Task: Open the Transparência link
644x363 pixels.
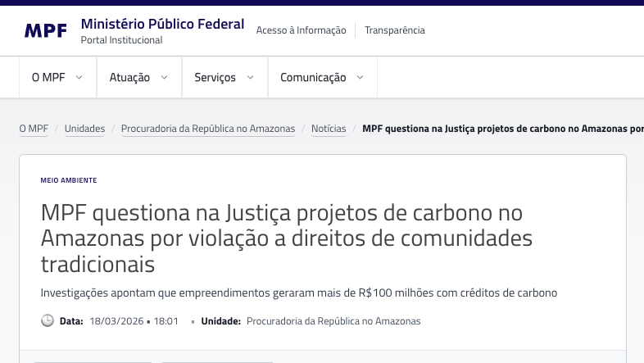Action: coord(395,30)
